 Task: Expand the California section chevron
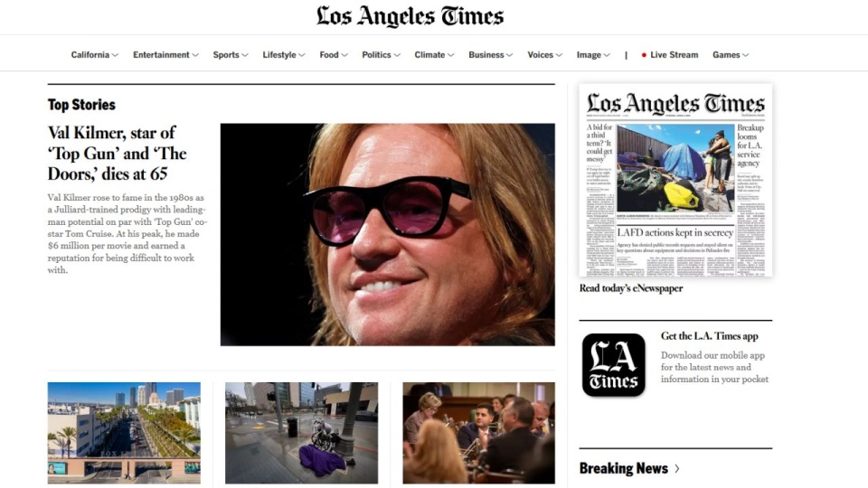pos(115,55)
